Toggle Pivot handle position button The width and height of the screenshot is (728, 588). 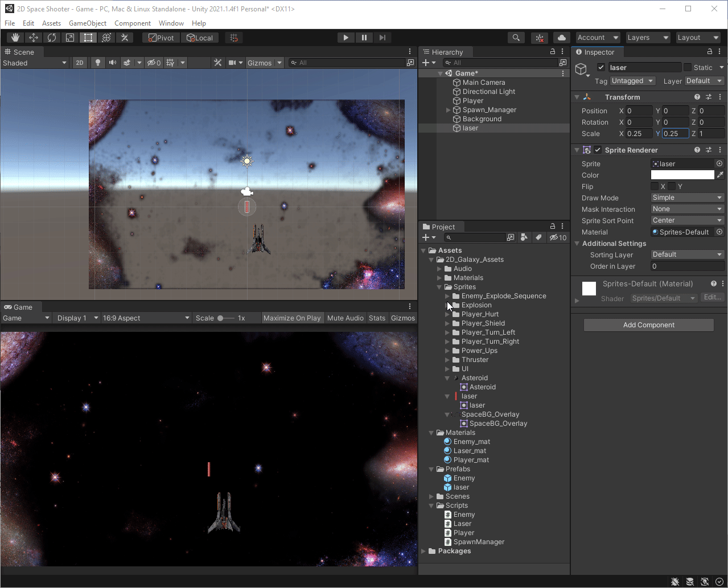click(x=161, y=38)
